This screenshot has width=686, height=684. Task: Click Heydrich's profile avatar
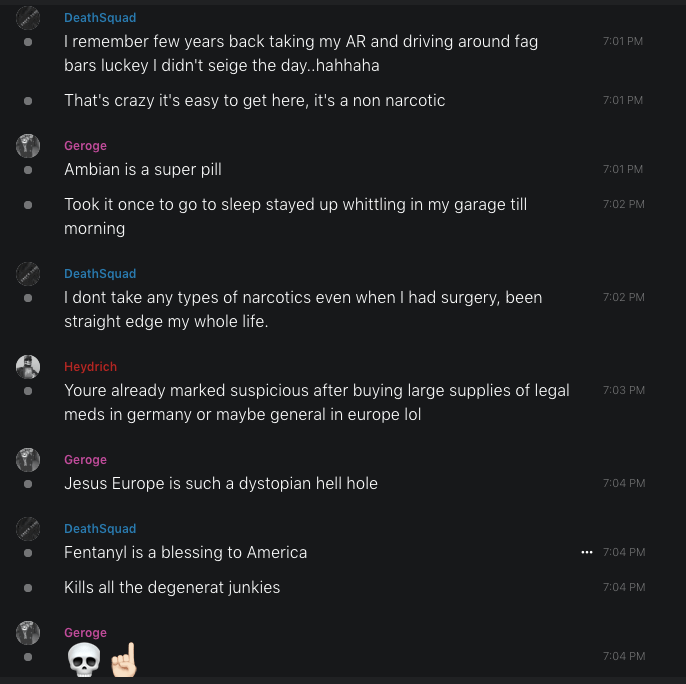pos(28,367)
